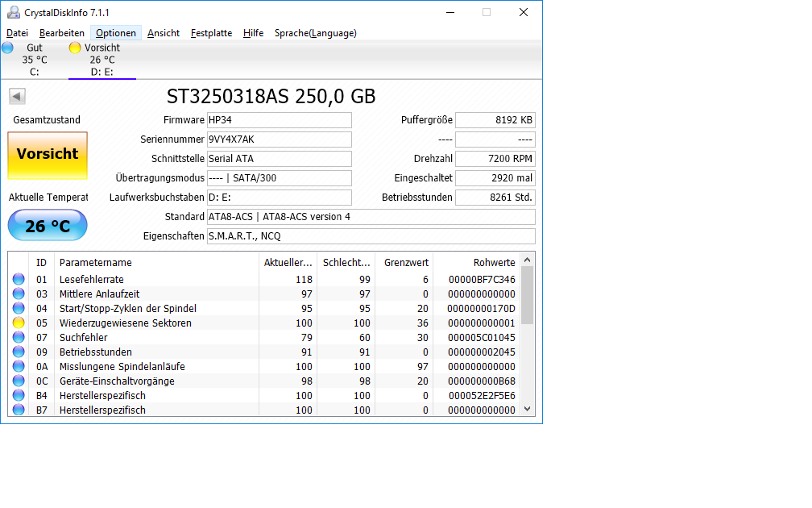Click status icon for B4 Herstellerspezifisch
The height and width of the screenshot is (508, 812).
point(19,395)
